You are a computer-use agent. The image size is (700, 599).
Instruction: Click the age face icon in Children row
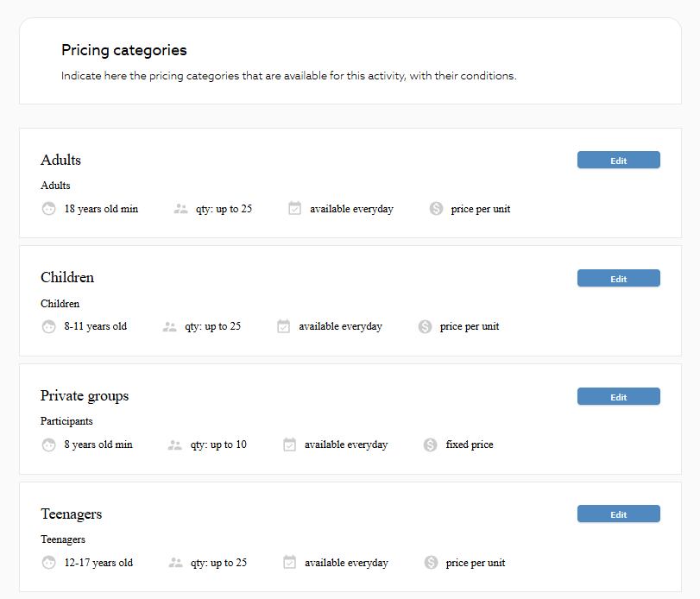(x=48, y=326)
